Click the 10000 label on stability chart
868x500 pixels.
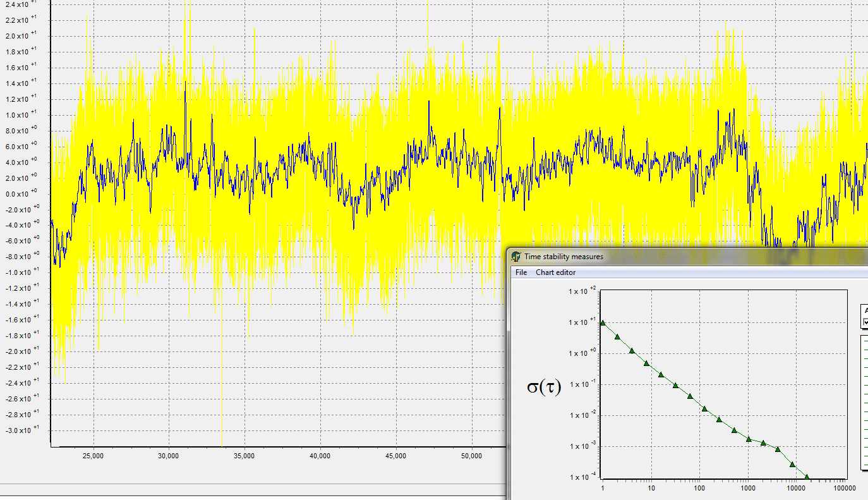796,488
